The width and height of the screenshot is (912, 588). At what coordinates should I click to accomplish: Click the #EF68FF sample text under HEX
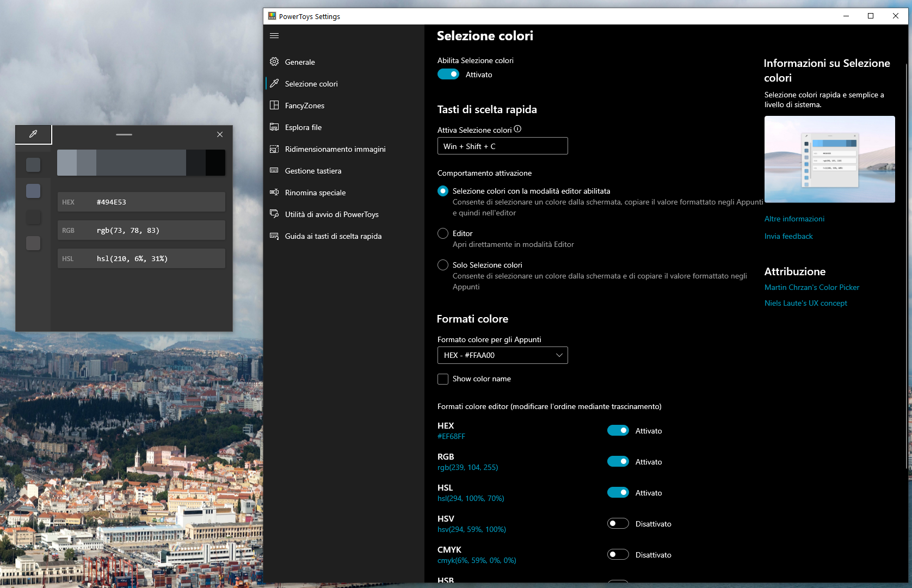(451, 436)
